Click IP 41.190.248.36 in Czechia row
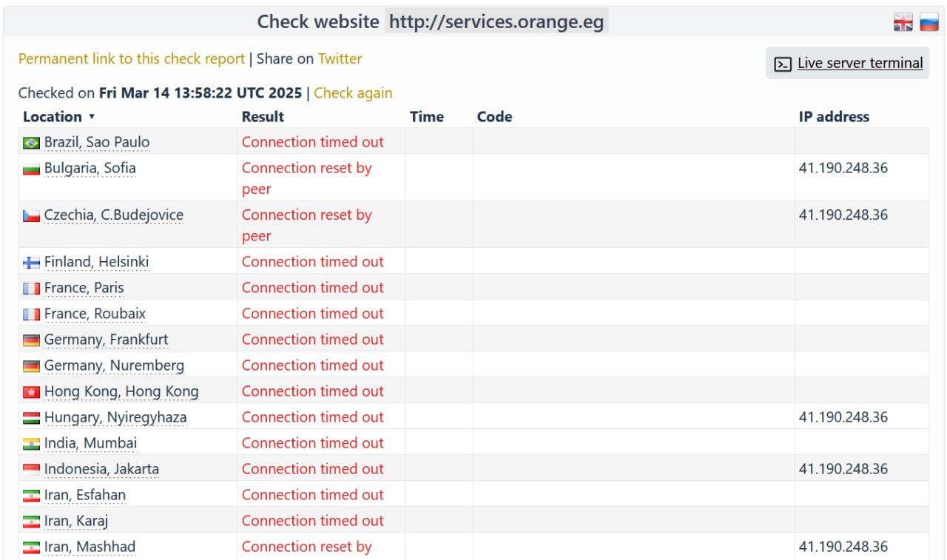 (843, 215)
